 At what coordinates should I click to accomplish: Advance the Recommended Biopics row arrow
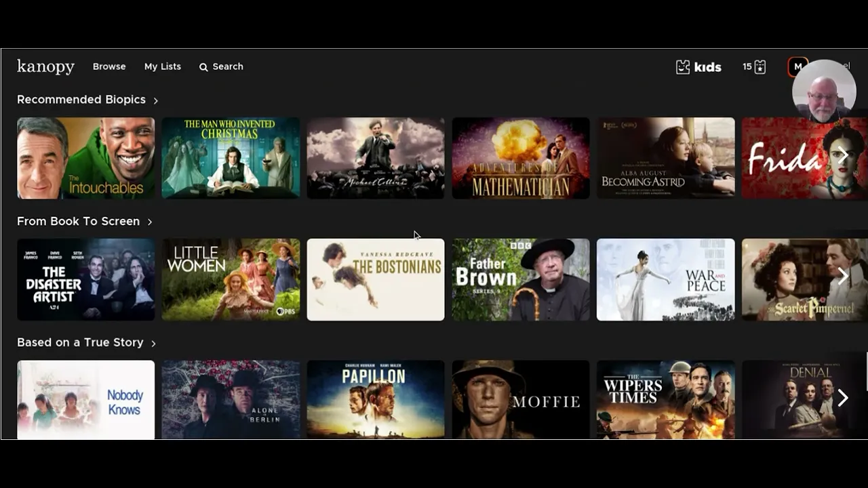tap(843, 155)
